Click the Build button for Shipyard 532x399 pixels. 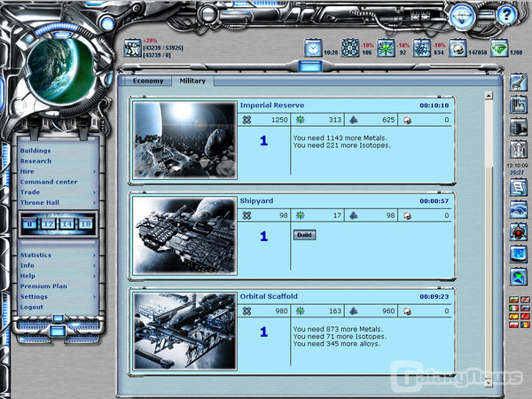click(304, 235)
